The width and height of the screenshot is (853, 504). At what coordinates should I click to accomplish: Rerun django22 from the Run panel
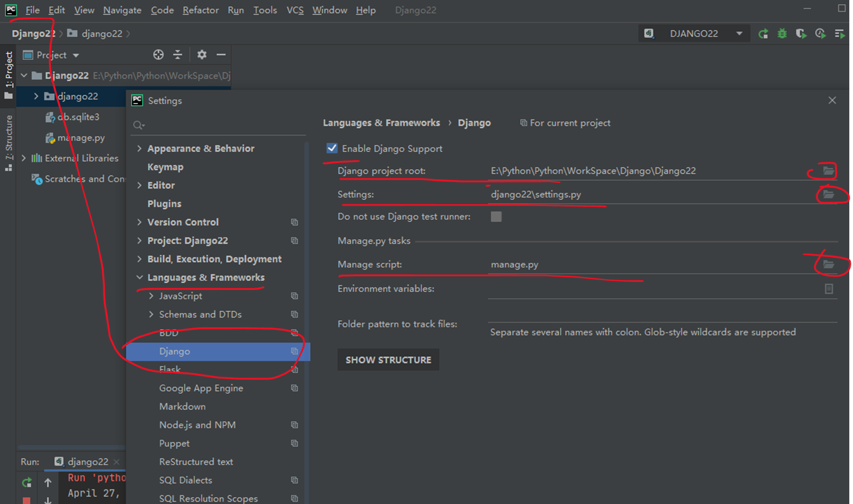[x=27, y=482]
